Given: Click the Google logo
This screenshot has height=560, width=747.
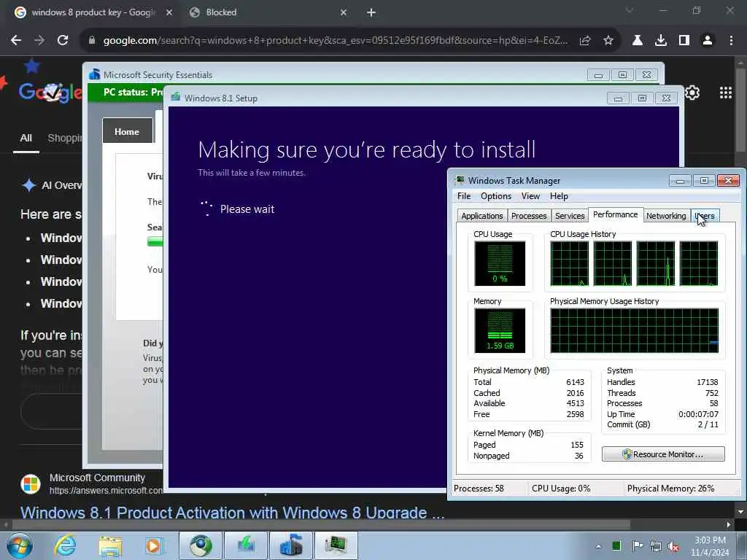Looking at the screenshot, I should (x=50, y=91).
